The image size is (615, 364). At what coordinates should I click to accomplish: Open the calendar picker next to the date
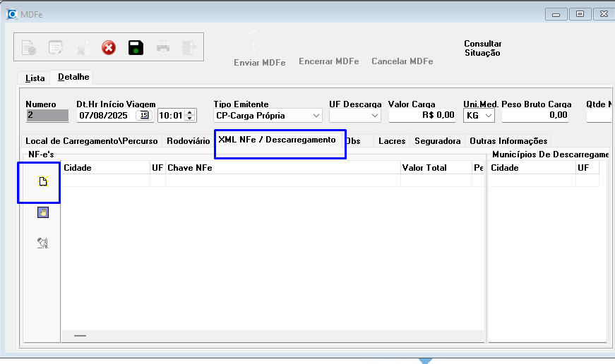coord(144,115)
